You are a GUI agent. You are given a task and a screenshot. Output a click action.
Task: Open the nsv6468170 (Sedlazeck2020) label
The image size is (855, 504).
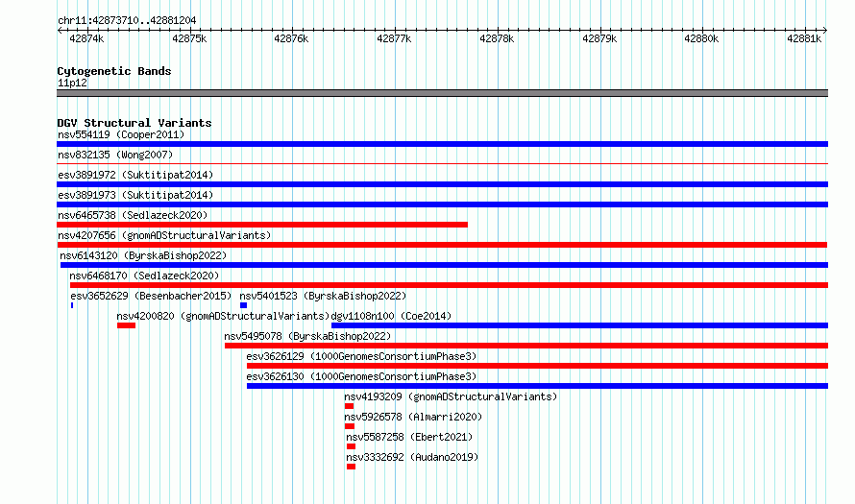[144, 276]
